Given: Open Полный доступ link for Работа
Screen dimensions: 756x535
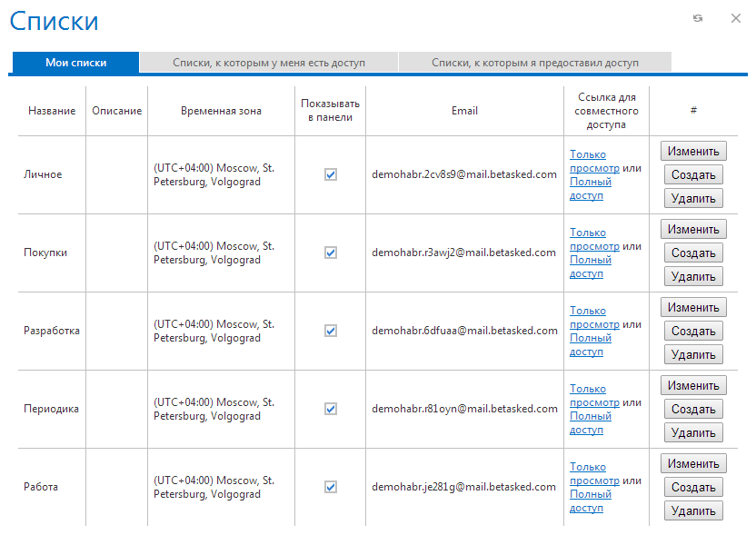Looking at the screenshot, I should click(590, 501).
